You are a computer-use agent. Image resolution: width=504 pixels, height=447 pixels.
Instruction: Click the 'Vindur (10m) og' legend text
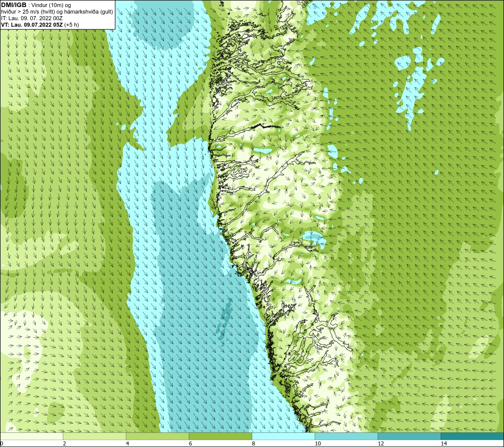click(x=51, y=6)
